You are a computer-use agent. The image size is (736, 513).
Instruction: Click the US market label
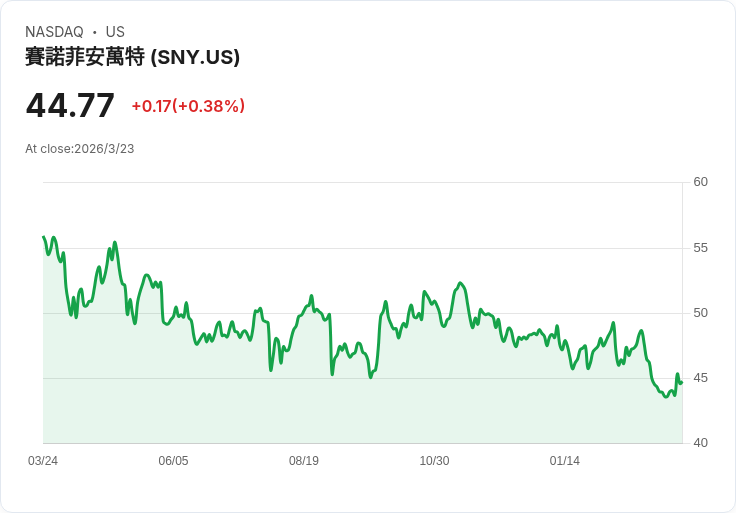coord(115,32)
